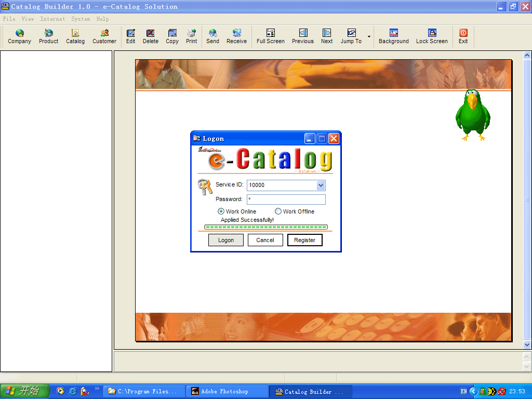The height and width of the screenshot is (399, 532).
Task: Click the main panel scroll up arrow
Action: click(x=527, y=55)
